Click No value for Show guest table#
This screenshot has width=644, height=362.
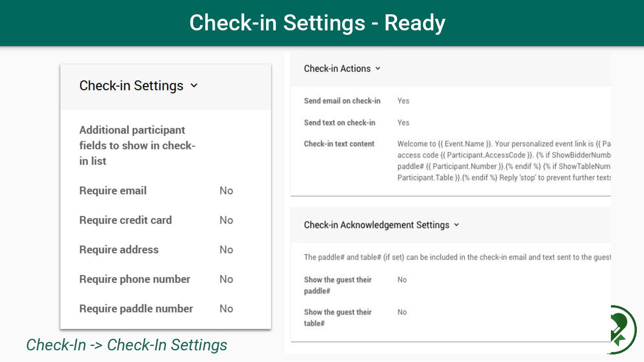(402, 312)
